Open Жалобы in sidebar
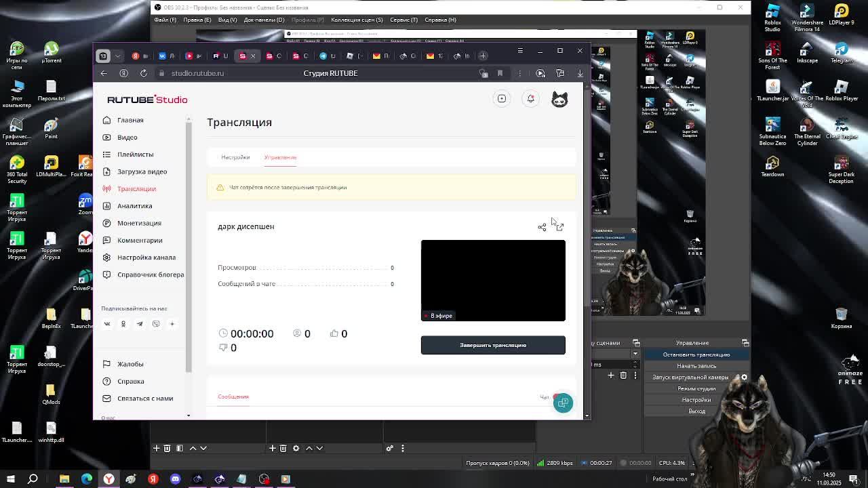 pos(130,364)
